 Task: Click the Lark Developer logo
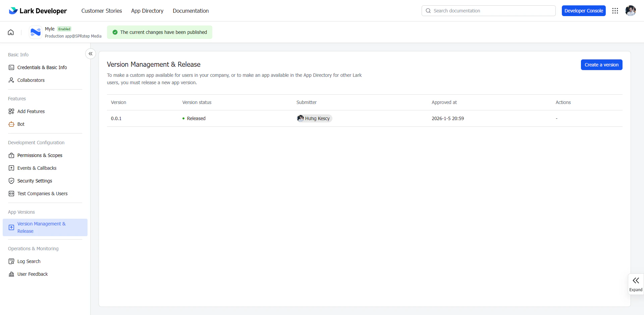coord(38,10)
